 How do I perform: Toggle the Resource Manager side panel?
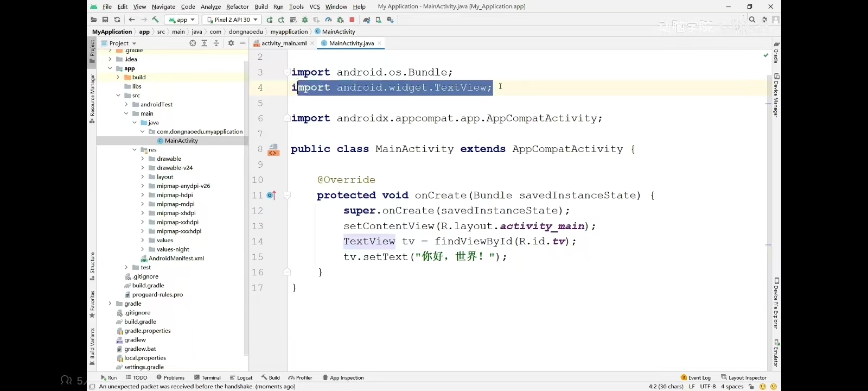(x=92, y=98)
